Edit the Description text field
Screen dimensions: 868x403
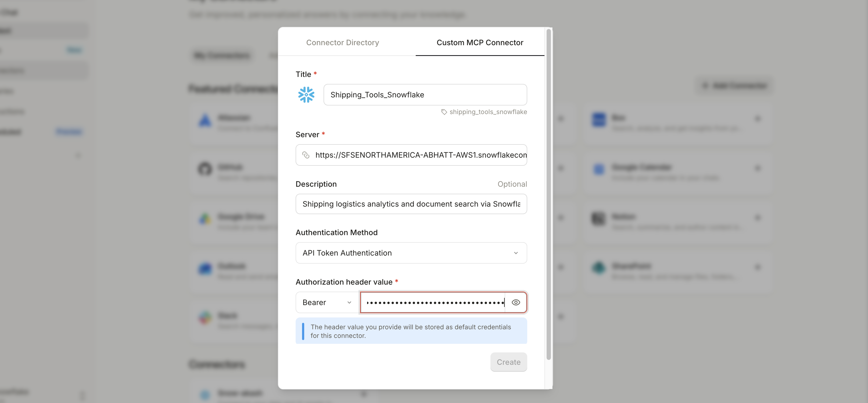pos(411,204)
